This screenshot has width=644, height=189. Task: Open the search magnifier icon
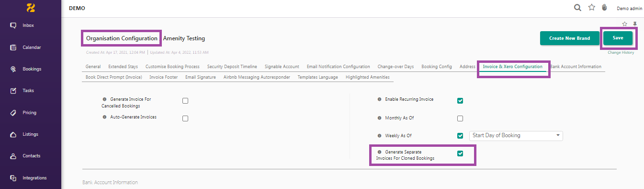tap(577, 8)
